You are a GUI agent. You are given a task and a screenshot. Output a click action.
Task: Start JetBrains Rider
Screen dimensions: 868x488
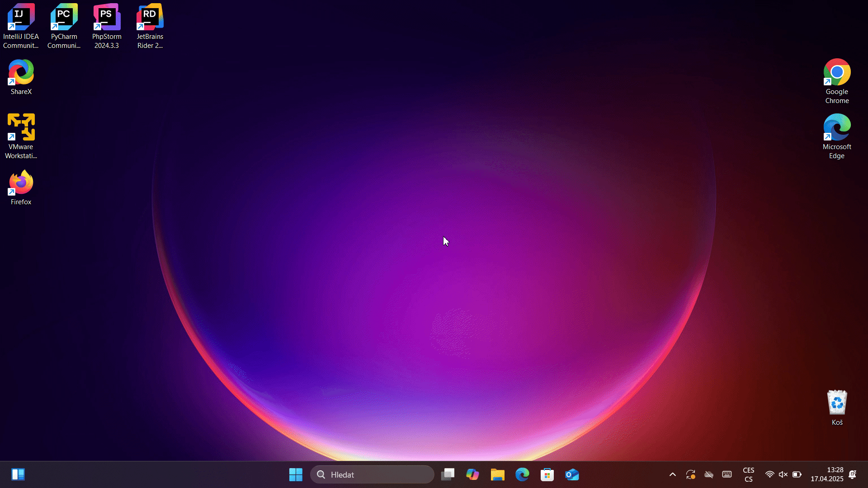coord(150,18)
